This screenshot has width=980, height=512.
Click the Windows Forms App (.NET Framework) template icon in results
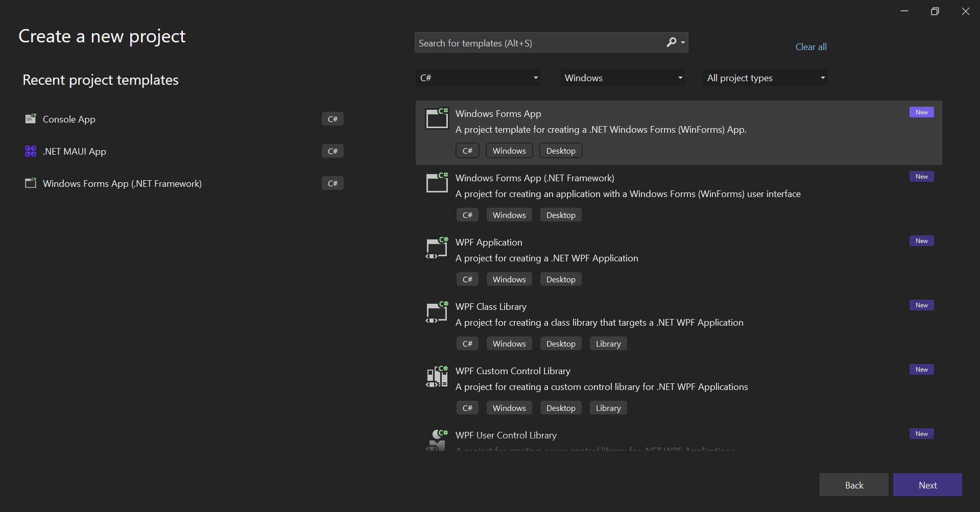click(437, 182)
